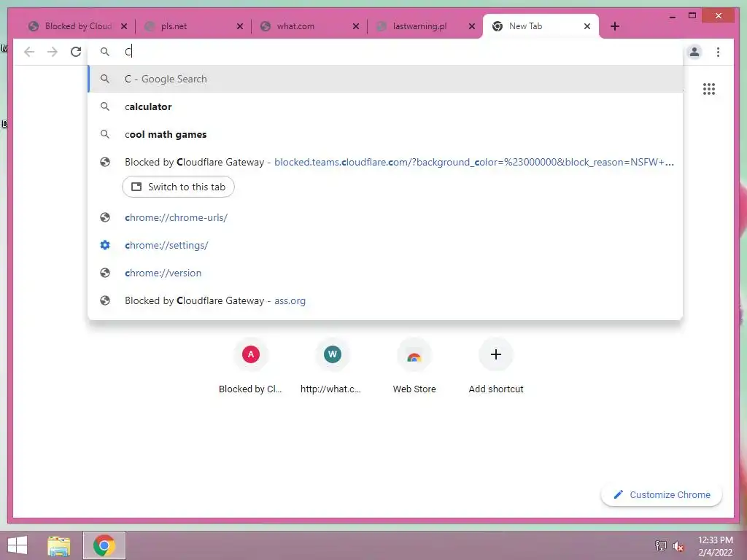Click the Chrome icon in the taskbar

tap(104, 545)
